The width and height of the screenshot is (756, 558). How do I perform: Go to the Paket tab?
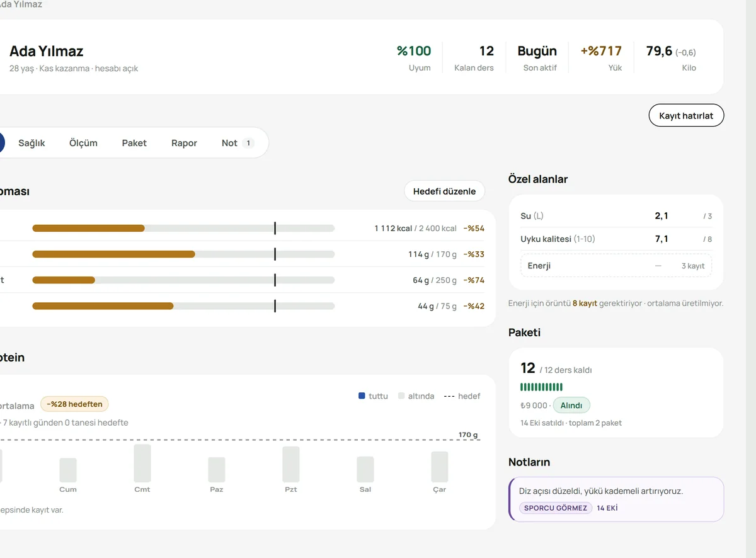(134, 143)
